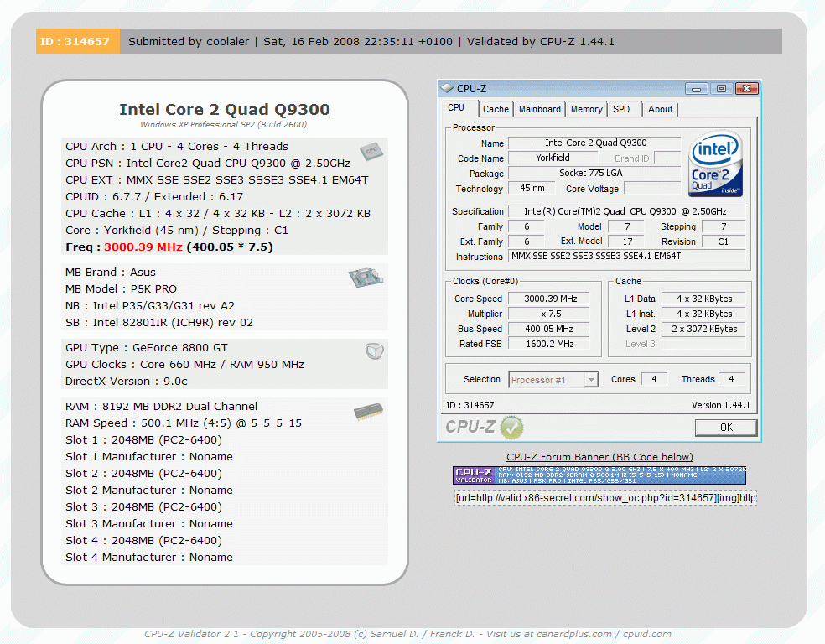
Task: Click the Intel Core 2 Quad Q9300 heading
Action: click(x=224, y=110)
